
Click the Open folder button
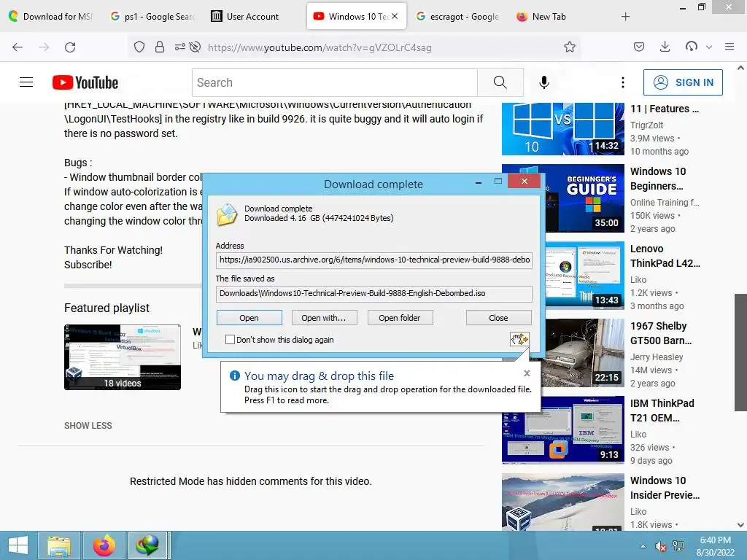coord(400,318)
